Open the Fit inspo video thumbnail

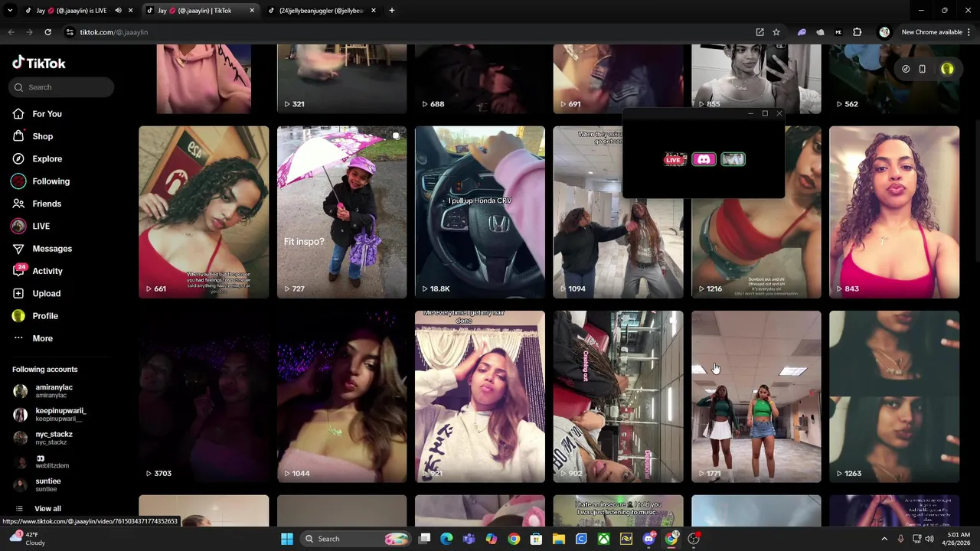coord(341,212)
